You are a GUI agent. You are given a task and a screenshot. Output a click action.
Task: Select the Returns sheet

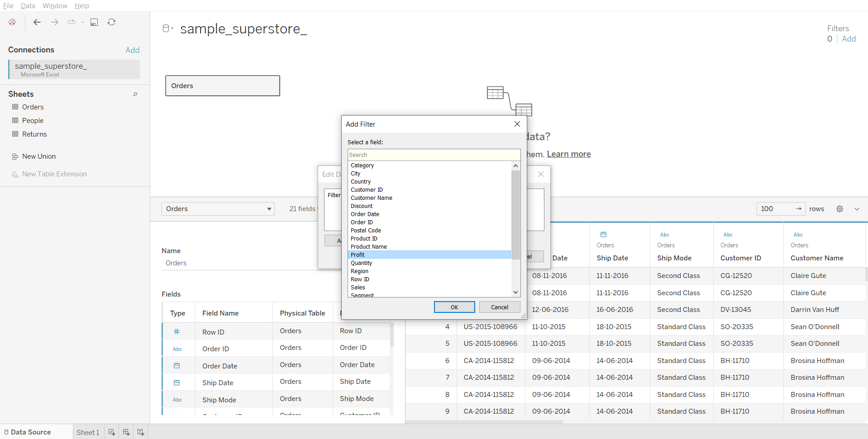(x=34, y=134)
